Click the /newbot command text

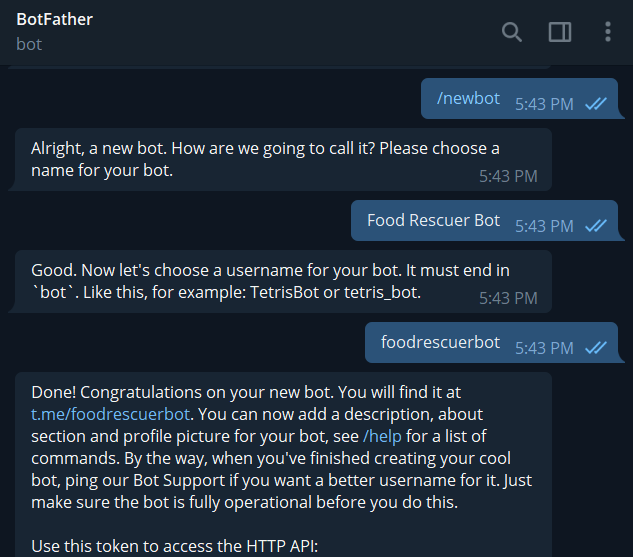[x=468, y=98]
